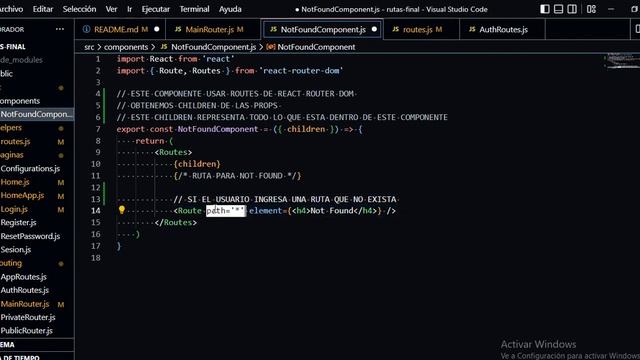Click the JS icon on AuthRoutes.js tab
Image resolution: width=640 pixels, height=360 pixels.
(472, 29)
